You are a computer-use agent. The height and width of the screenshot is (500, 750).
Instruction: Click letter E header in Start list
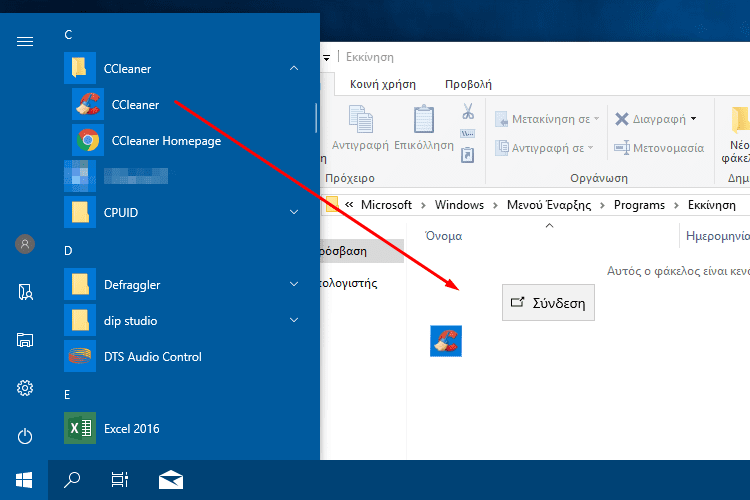(x=67, y=394)
